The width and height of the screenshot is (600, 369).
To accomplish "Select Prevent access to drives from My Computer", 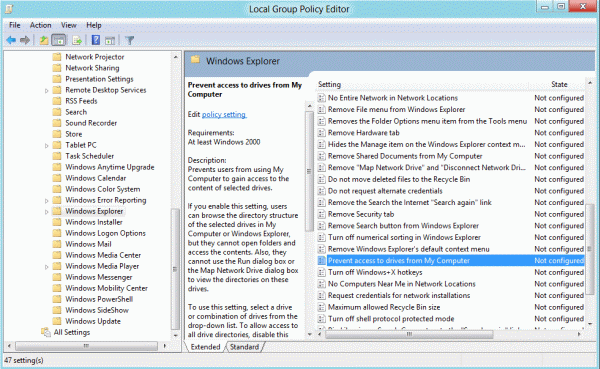I will pyautogui.click(x=451, y=261).
